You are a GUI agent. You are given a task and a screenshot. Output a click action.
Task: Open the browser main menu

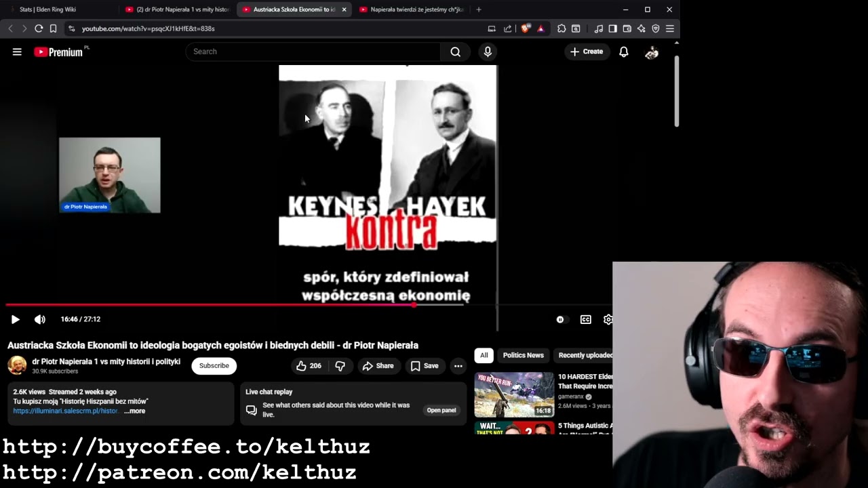(x=670, y=28)
